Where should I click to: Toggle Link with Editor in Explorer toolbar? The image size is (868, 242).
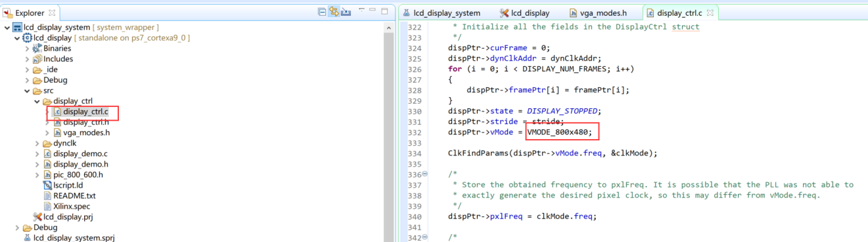(334, 12)
